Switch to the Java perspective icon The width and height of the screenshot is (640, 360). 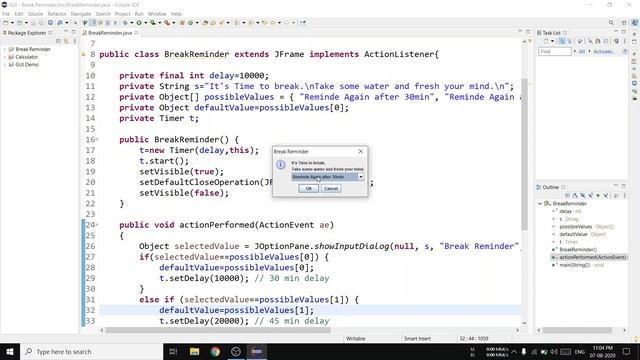tap(635, 22)
